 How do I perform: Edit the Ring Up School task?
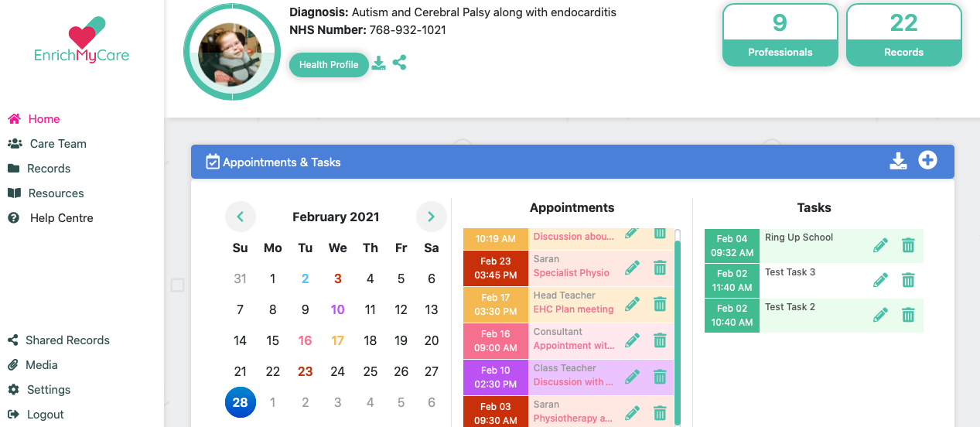click(880, 245)
